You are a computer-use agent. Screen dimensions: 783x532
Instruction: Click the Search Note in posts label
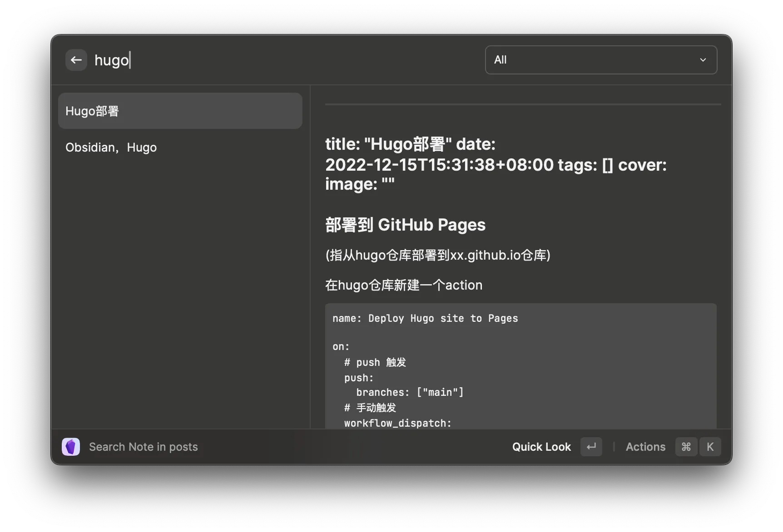click(144, 447)
